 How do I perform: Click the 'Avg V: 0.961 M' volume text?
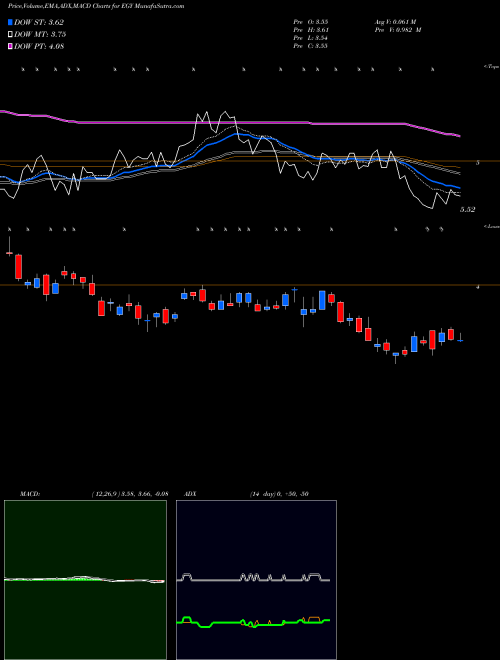point(395,22)
